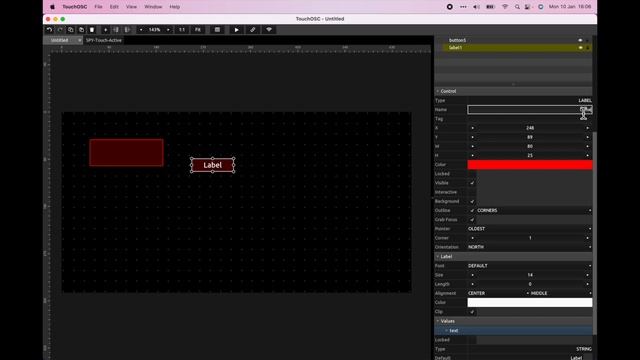Screen dimensions: 640x360
Task: Select label1 in the document tree
Action: click(456, 48)
